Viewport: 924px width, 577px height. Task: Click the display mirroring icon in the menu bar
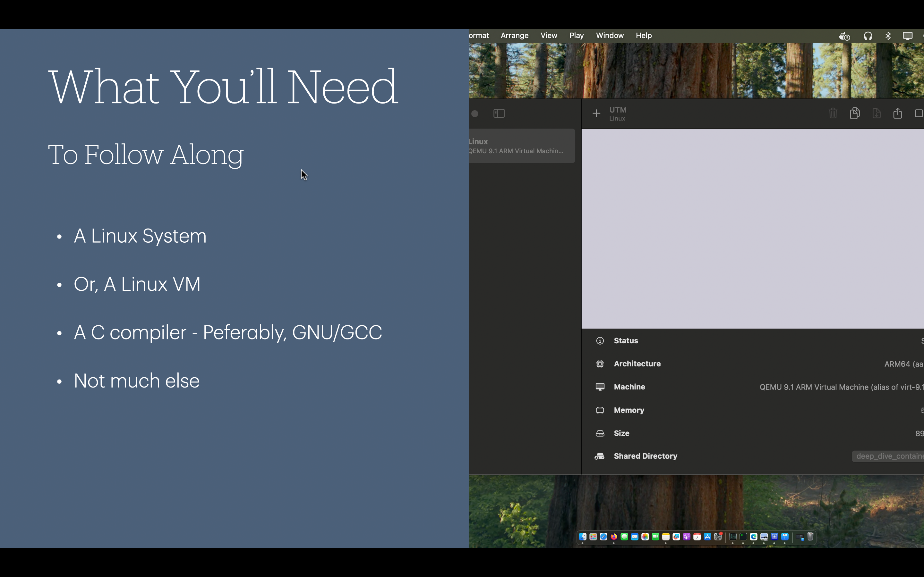click(907, 36)
